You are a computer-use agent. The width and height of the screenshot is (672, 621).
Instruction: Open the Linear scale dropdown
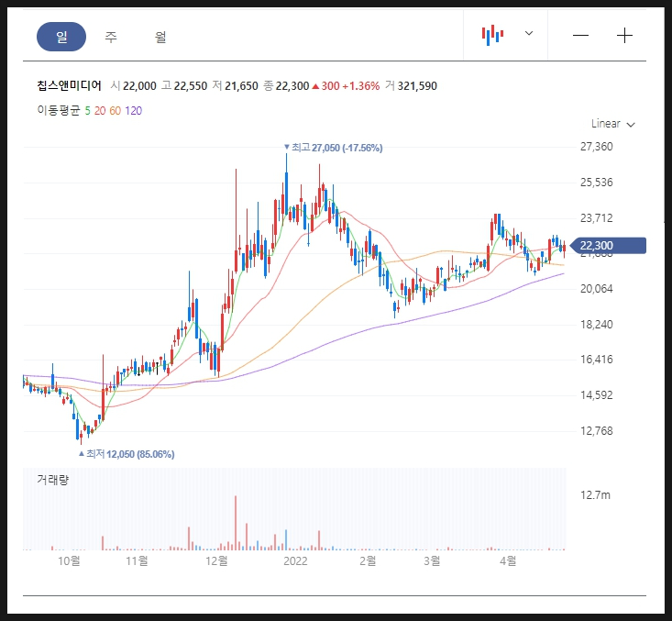612,124
